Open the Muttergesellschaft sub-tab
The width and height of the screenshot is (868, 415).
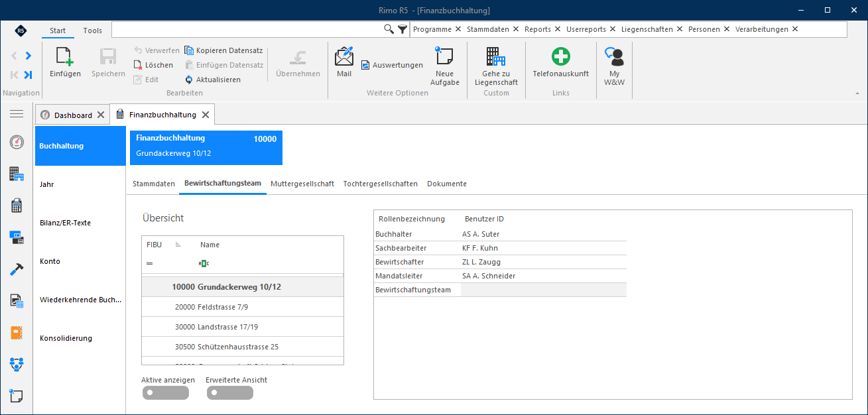[302, 184]
